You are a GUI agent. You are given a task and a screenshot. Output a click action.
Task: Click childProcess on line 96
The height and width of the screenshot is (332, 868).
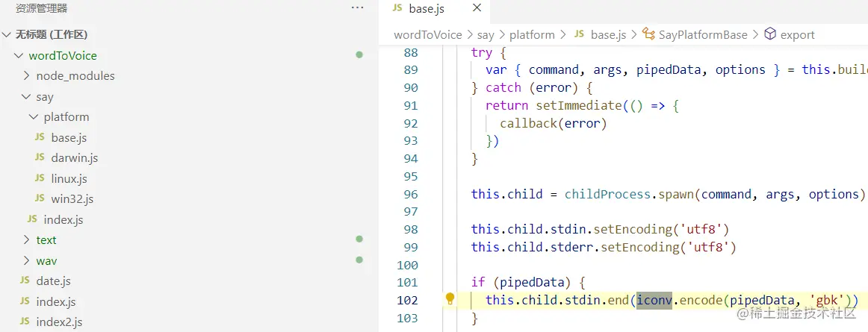[x=610, y=194]
